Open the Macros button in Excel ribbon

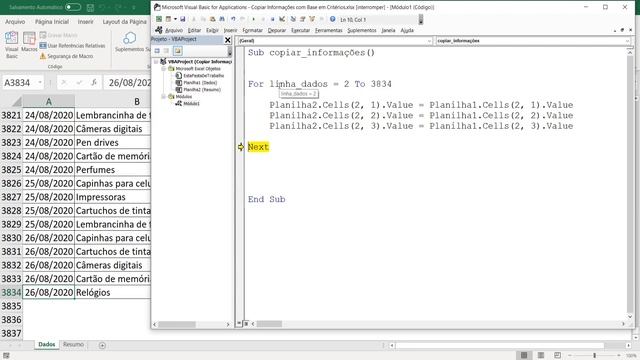(x=29, y=42)
